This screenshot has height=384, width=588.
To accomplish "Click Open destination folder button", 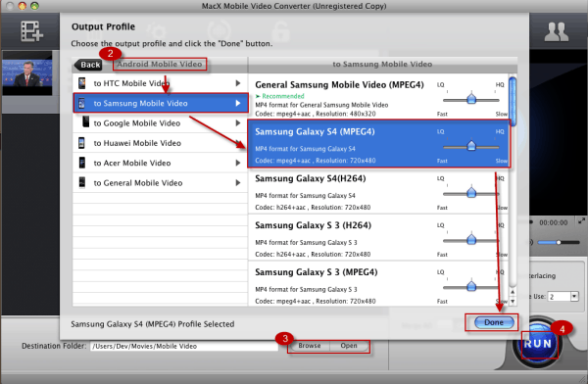I will pyautogui.click(x=349, y=346).
